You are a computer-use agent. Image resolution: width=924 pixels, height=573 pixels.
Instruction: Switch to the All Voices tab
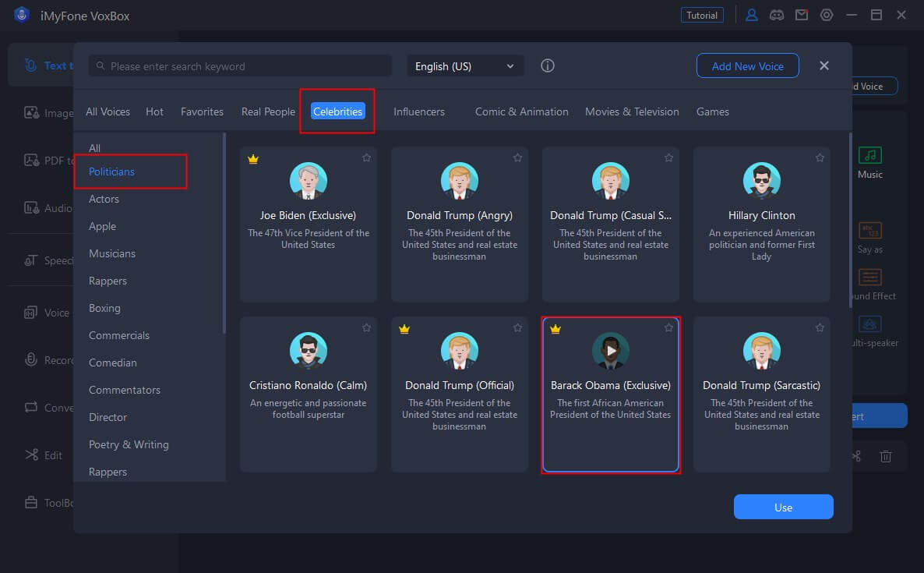(x=108, y=111)
